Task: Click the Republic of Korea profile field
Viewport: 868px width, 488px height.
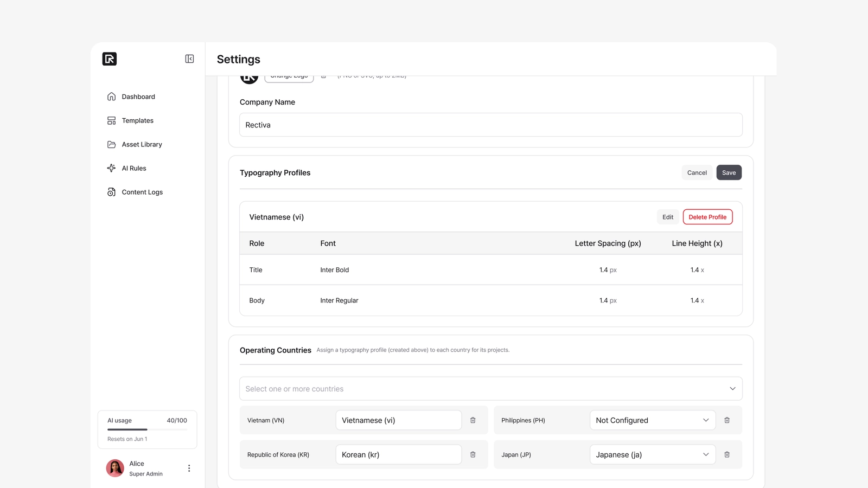Action: click(x=399, y=454)
